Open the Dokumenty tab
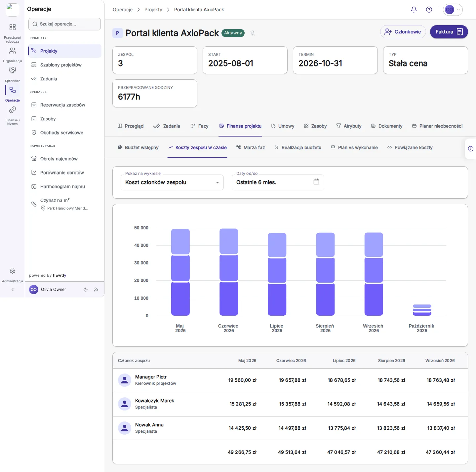This screenshot has width=476, height=472. tap(387, 126)
